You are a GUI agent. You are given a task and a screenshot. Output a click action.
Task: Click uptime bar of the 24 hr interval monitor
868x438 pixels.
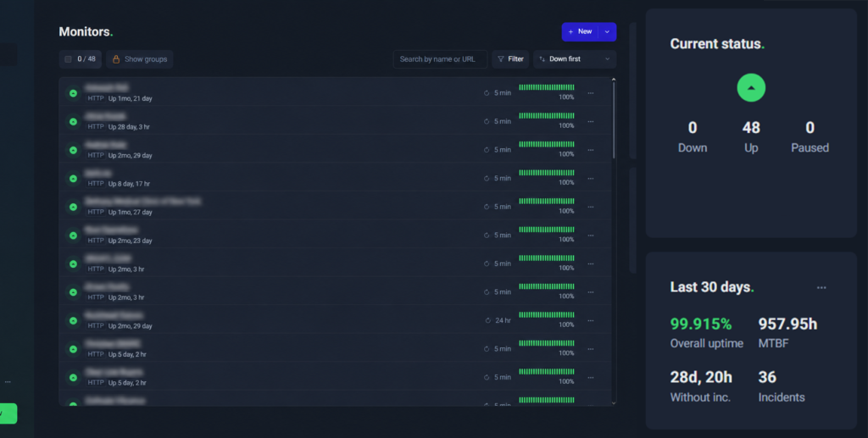tap(547, 314)
